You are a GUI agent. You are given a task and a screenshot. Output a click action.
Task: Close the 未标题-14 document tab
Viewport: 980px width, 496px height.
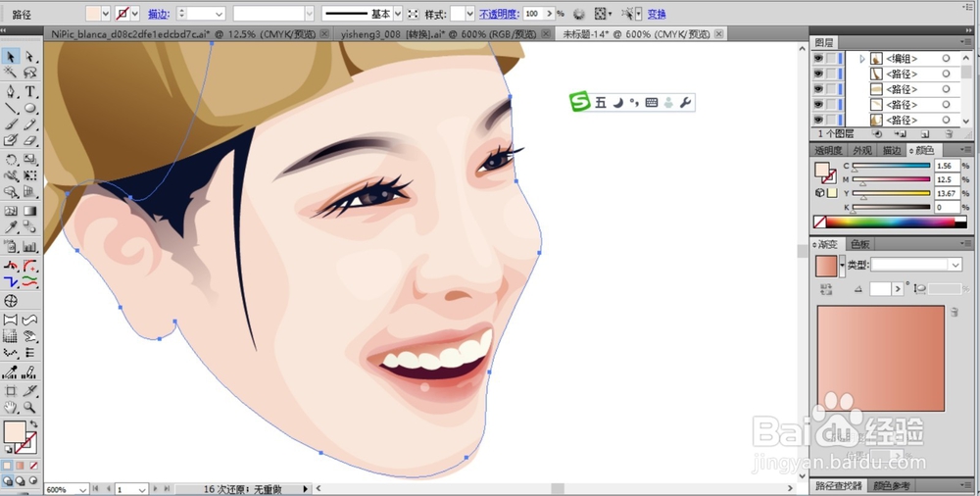719,34
